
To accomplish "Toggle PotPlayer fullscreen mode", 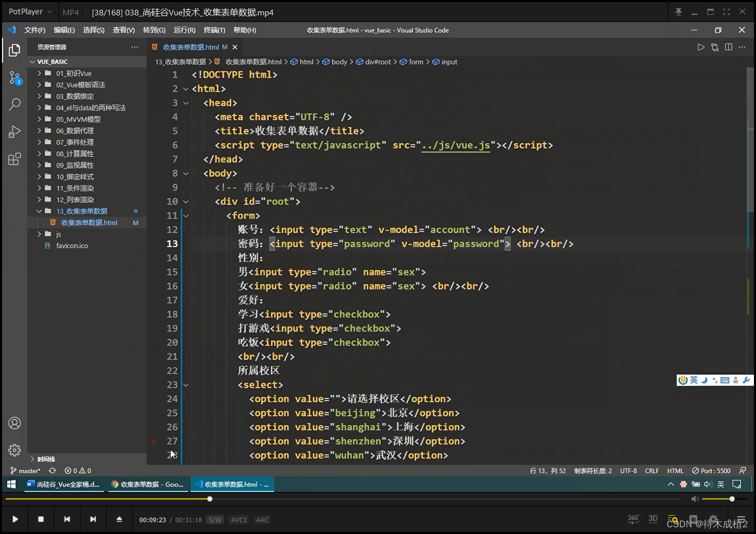I will [x=726, y=12].
